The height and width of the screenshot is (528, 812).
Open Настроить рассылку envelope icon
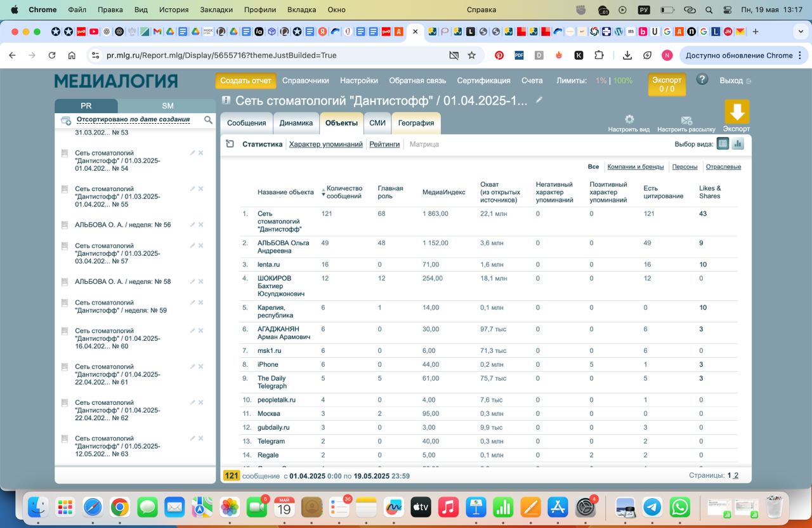(686, 120)
